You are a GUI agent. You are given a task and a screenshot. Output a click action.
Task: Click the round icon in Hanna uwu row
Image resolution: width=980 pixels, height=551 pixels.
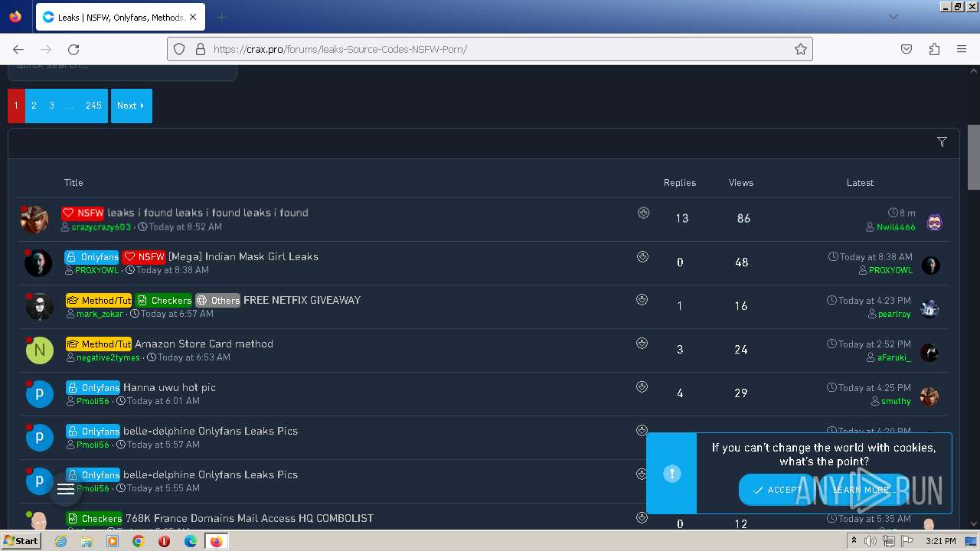pyautogui.click(x=642, y=387)
